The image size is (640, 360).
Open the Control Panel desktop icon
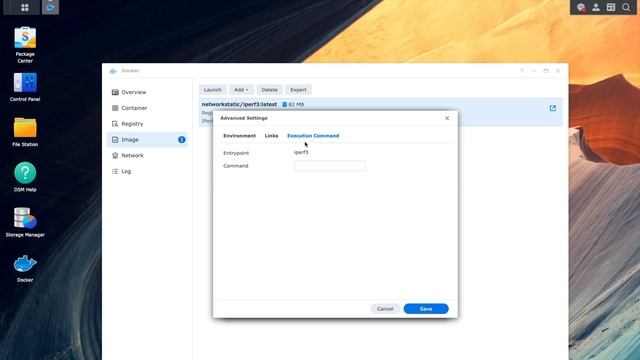click(x=25, y=87)
